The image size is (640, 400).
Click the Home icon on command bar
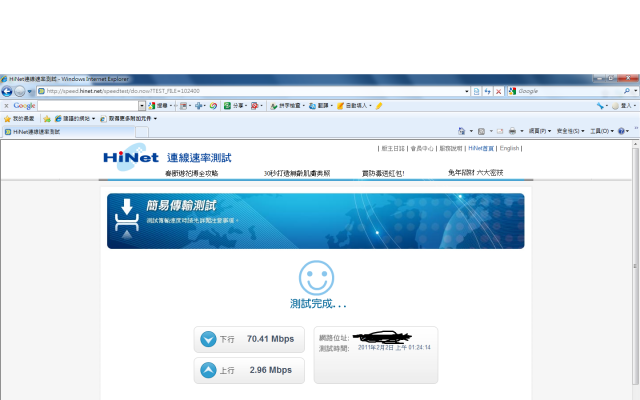(461, 131)
